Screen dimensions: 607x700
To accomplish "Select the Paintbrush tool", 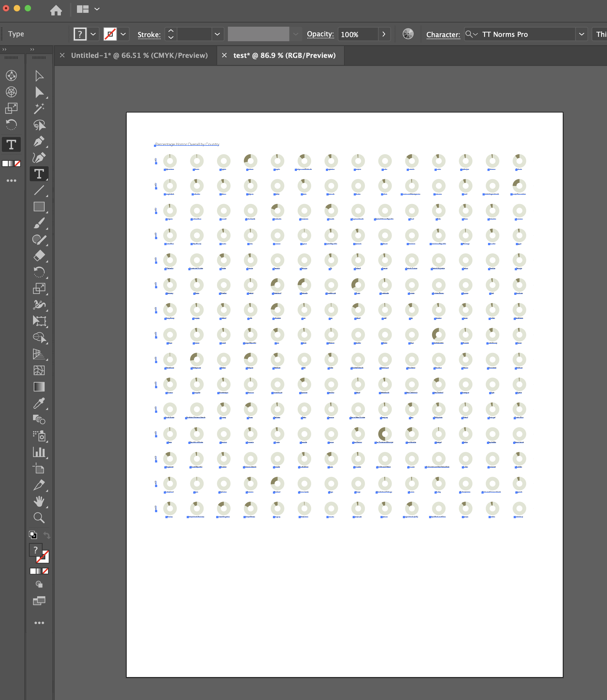I will 40,224.
